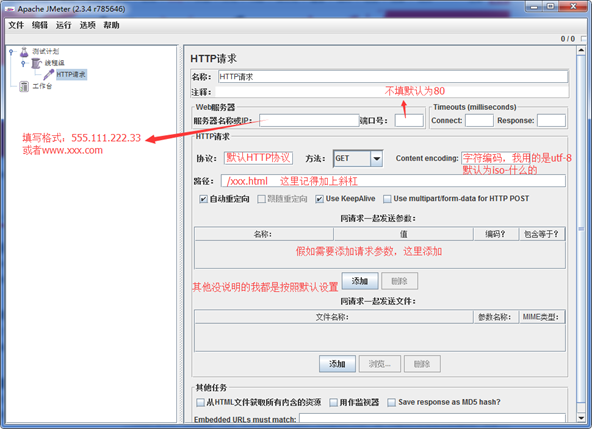Image resolution: width=592 pixels, height=429 pixels.
Task: Select 线程组 node label in tree
Action: [x=54, y=63]
